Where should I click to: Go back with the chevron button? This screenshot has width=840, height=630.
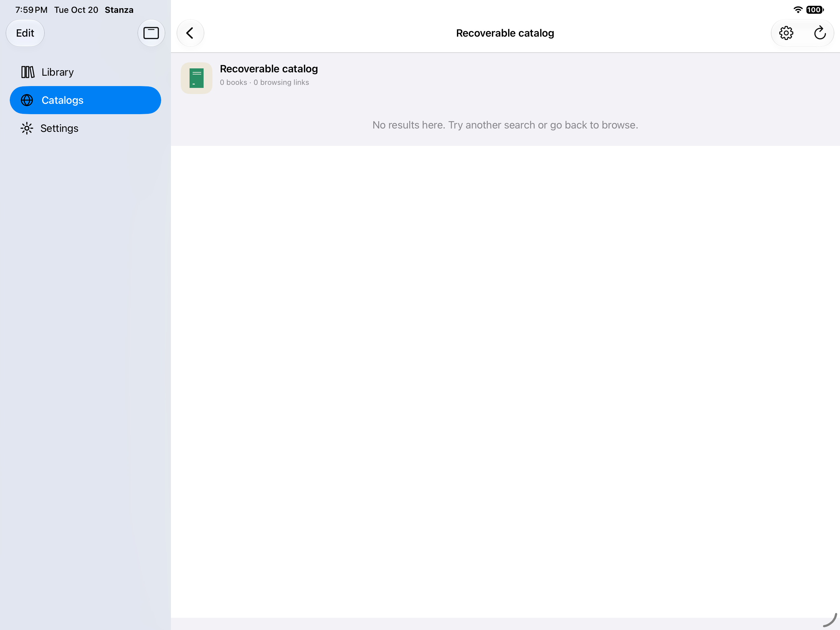190,33
